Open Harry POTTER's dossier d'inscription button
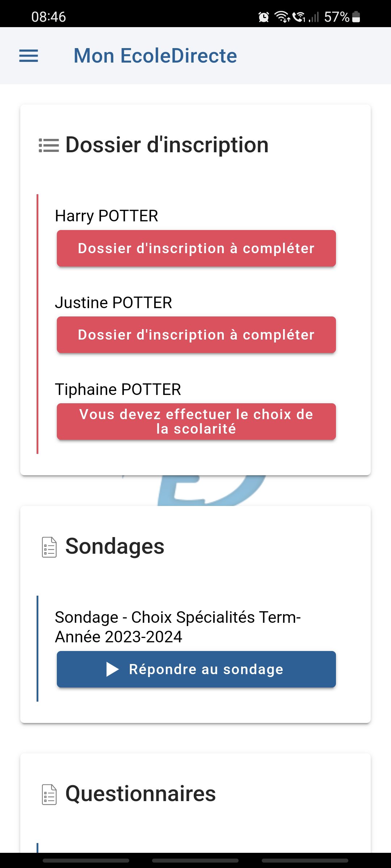Screen dimensions: 391x868 click(x=196, y=248)
